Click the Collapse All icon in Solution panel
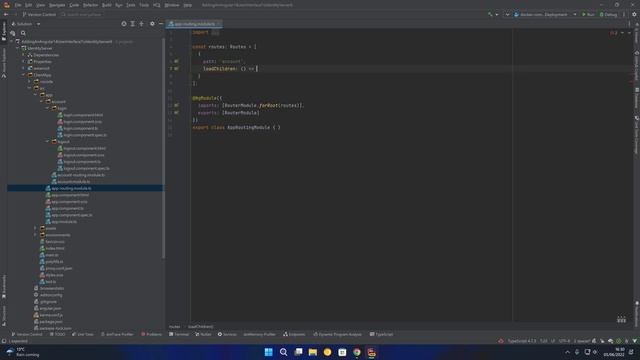The height and width of the screenshot is (360, 640). 142,24
